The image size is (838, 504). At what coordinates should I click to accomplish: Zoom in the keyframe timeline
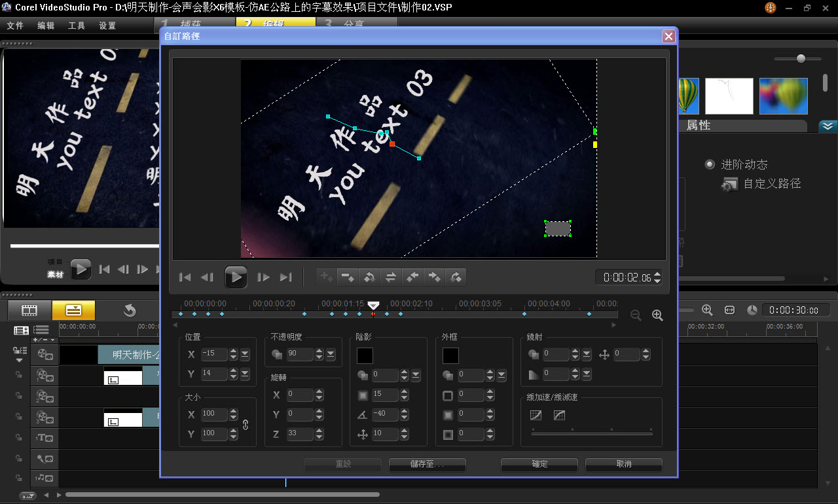coord(658,315)
